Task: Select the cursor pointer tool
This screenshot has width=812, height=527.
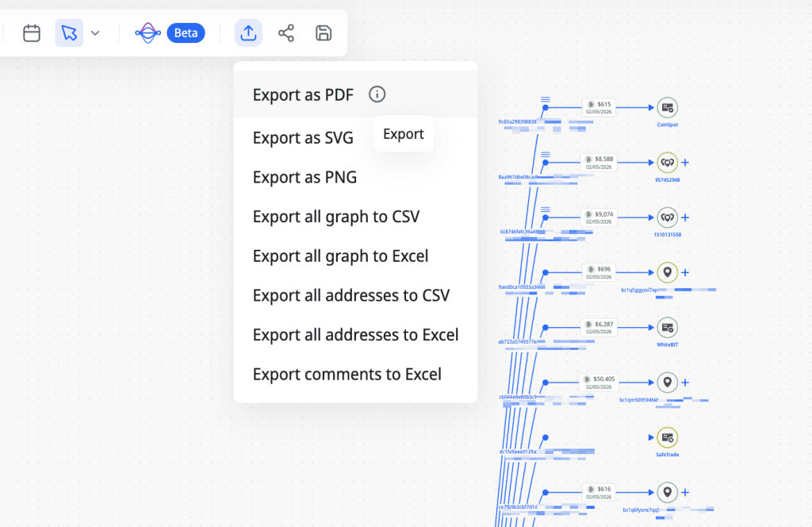Action: click(70, 33)
